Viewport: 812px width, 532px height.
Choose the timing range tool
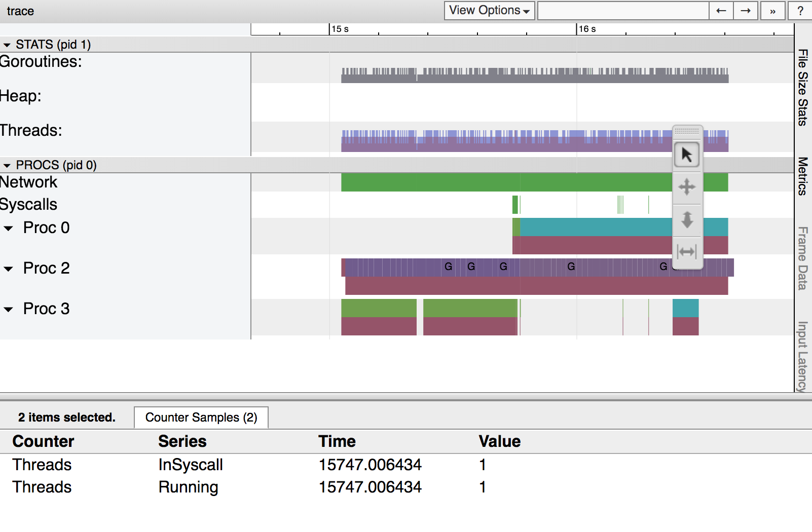(x=687, y=252)
